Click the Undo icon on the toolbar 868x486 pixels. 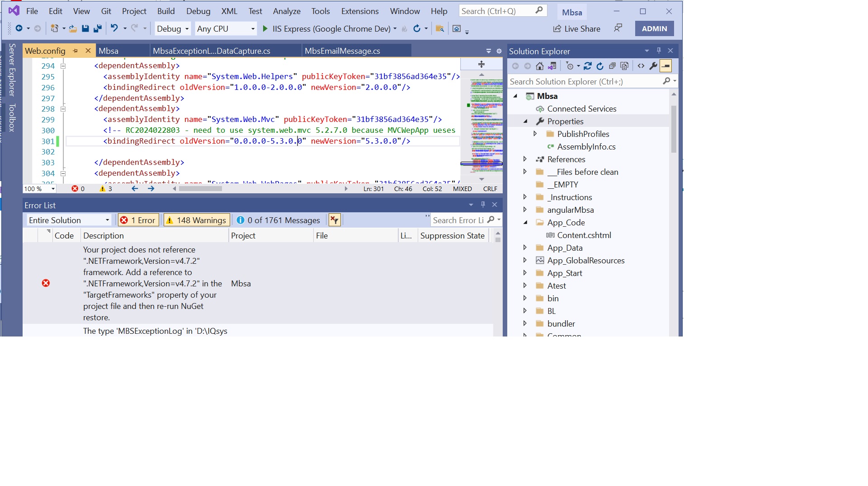pyautogui.click(x=115, y=28)
